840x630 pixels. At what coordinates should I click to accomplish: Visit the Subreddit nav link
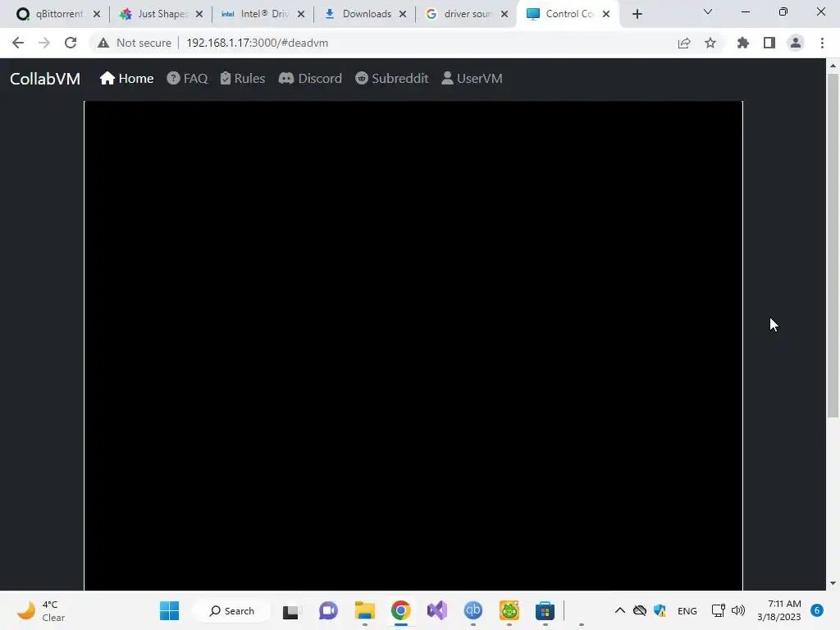[x=391, y=79]
